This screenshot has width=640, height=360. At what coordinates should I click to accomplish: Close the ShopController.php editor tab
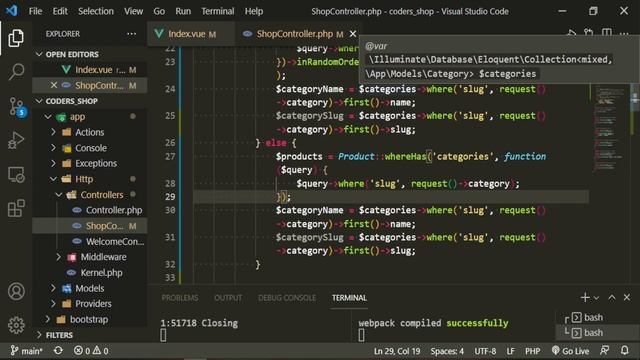(353, 34)
